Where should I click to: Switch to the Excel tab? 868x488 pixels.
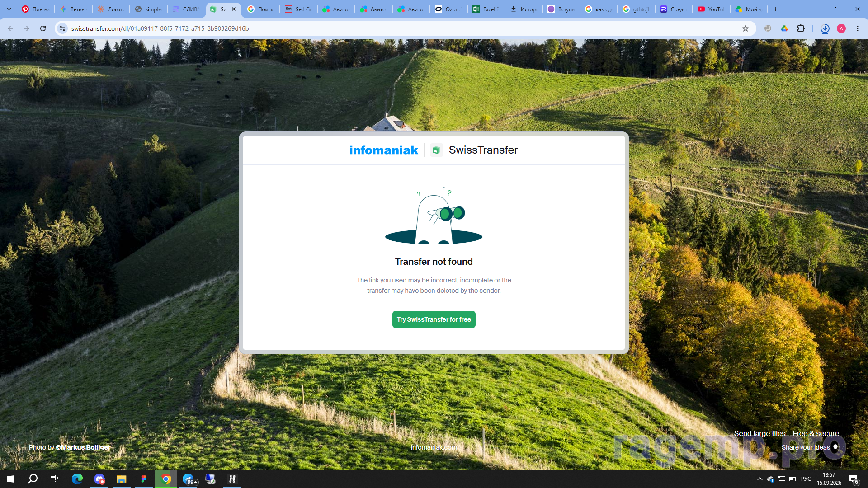click(x=486, y=9)
